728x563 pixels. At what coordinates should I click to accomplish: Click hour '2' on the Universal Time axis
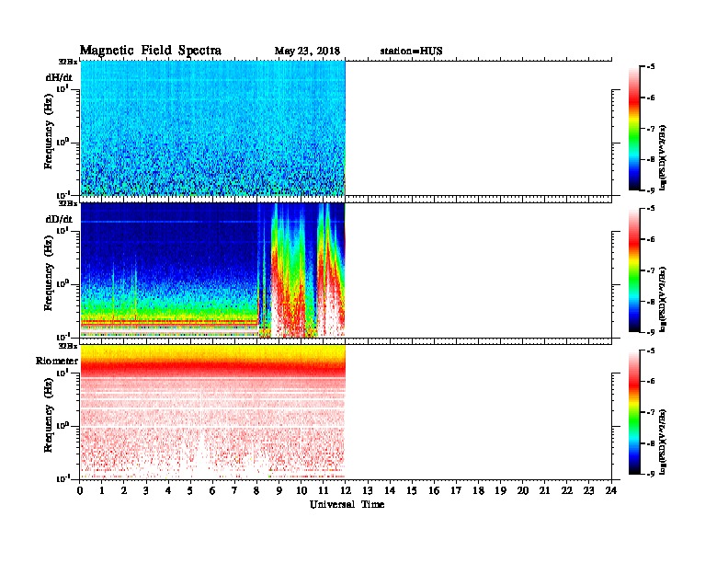click(124, 490)
